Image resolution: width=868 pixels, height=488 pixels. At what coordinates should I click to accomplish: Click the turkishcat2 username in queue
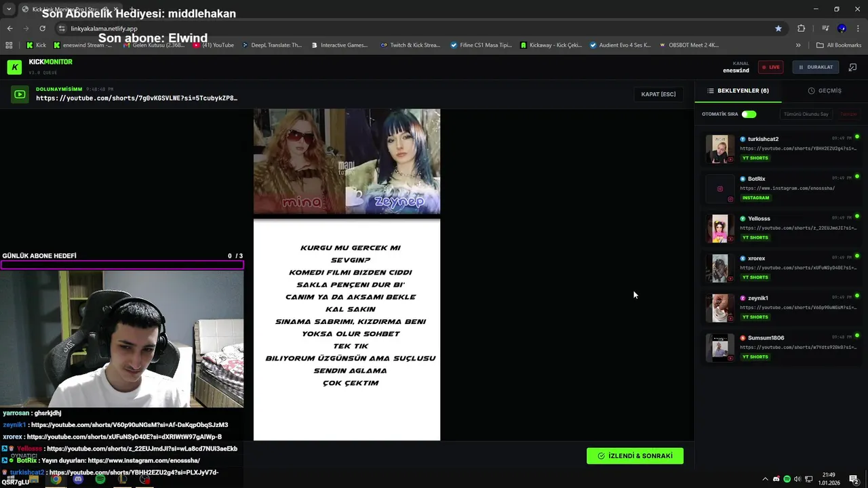click(x=763, y=139)
